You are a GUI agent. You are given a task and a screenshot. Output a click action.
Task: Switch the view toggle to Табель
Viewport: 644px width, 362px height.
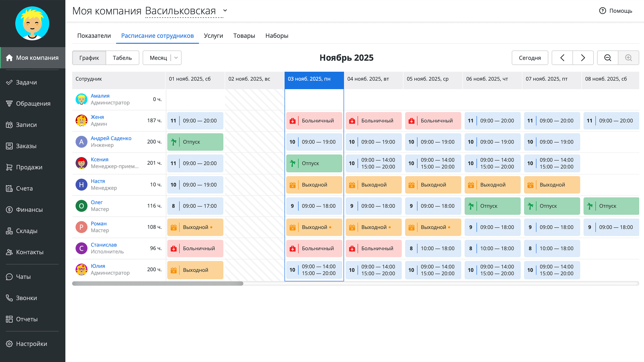pos(122,58)
